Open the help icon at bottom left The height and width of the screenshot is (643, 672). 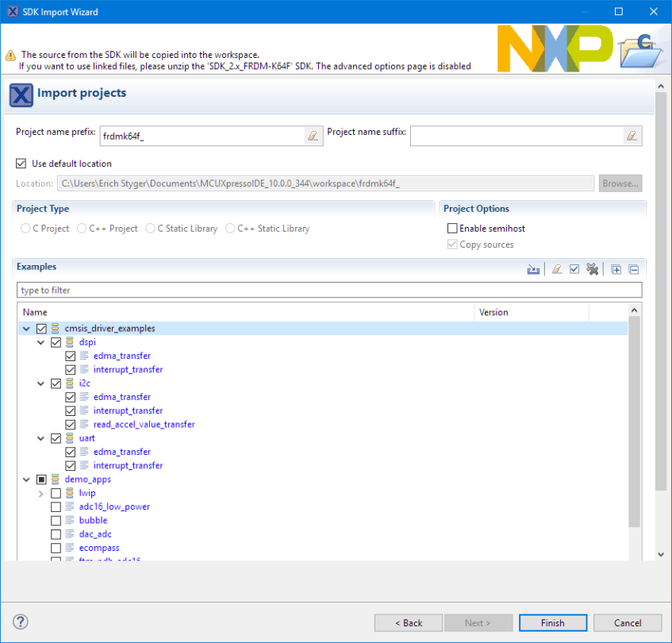point(19,622)
